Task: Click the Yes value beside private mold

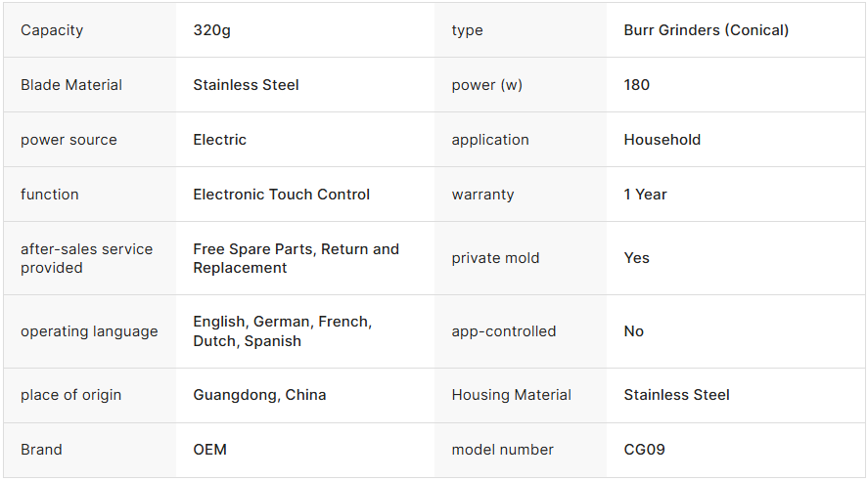Action: click(636, 258)
